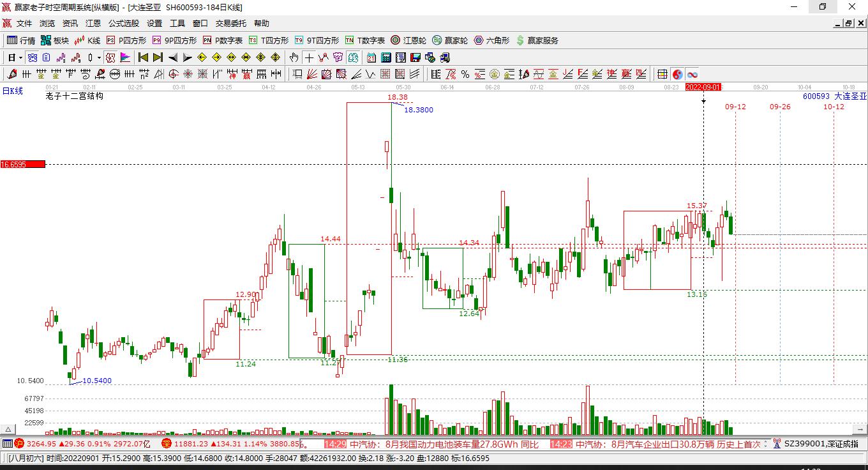Open the P四方形 tool

[x=126, y=40]
